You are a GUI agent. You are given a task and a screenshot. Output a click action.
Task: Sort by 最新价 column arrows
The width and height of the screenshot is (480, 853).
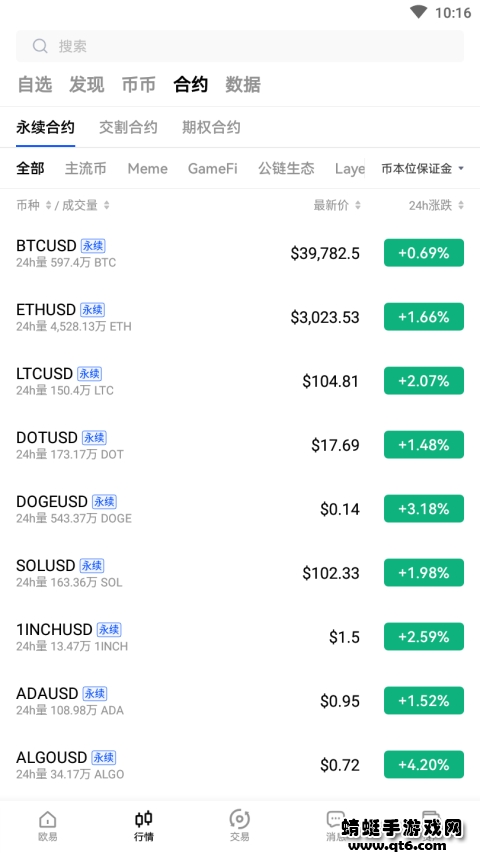coord(358,205)
